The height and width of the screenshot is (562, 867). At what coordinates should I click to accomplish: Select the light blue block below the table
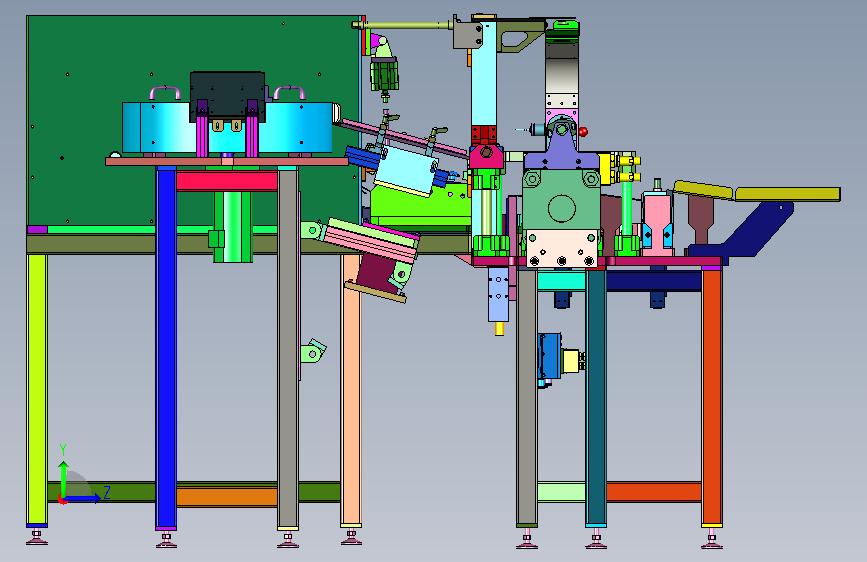[498, 295]
